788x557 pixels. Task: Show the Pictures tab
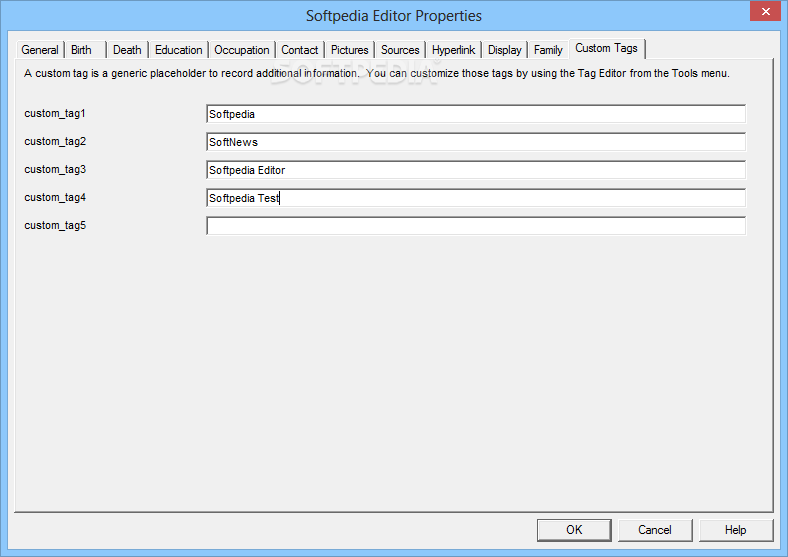[349, 50]
